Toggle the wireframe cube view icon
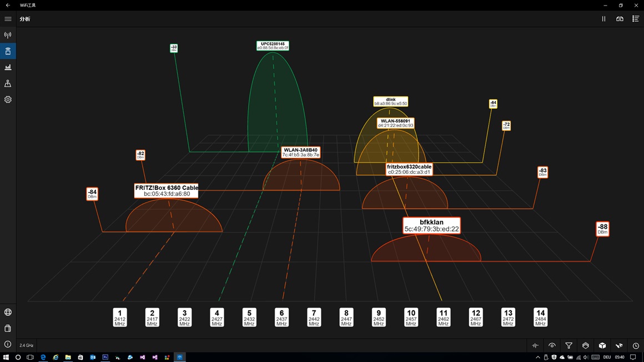This screenshot has height=362, width=644. pyautogui.click(x=586, y=345)
